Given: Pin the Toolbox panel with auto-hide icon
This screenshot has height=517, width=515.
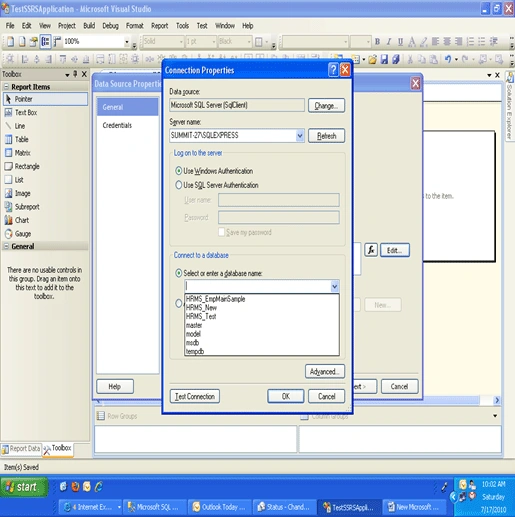Looking at the screenshot, I should (x=75, y=74).
